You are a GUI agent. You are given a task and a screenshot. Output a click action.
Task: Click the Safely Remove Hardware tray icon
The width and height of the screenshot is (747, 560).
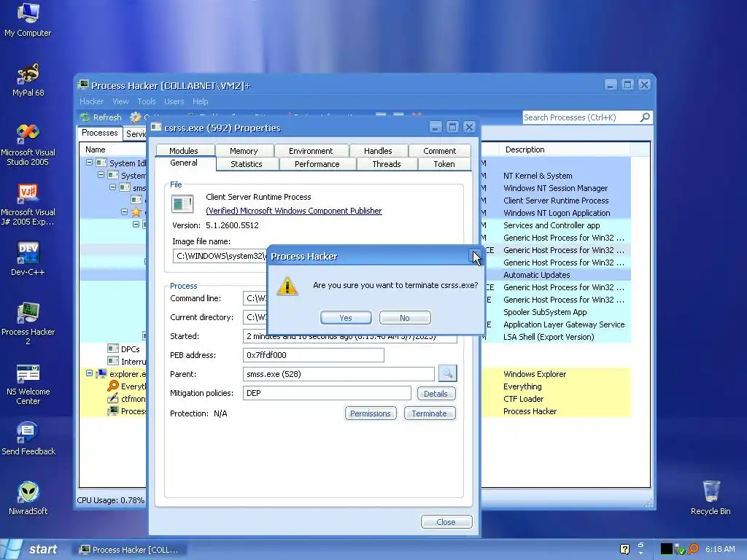(679, 550)
